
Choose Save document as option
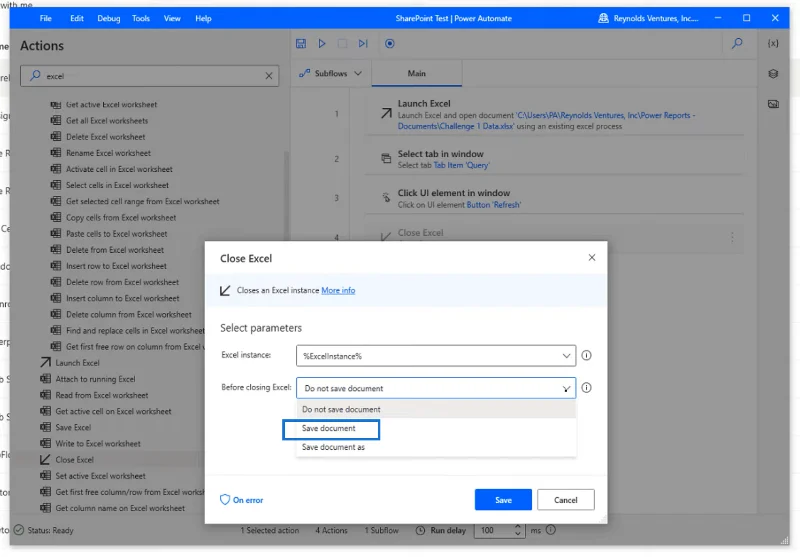click(x=436, y=447)
